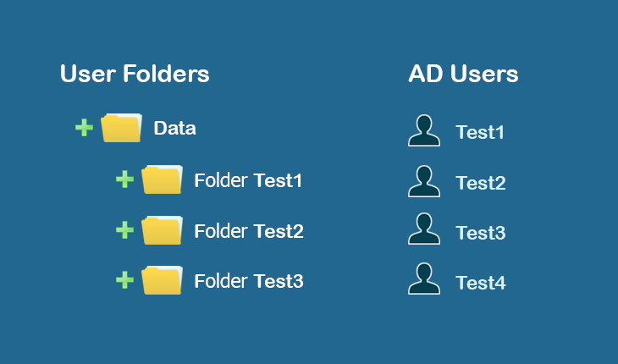
Task: Select the Test2 user avatar icon
Action: point(424,180)
